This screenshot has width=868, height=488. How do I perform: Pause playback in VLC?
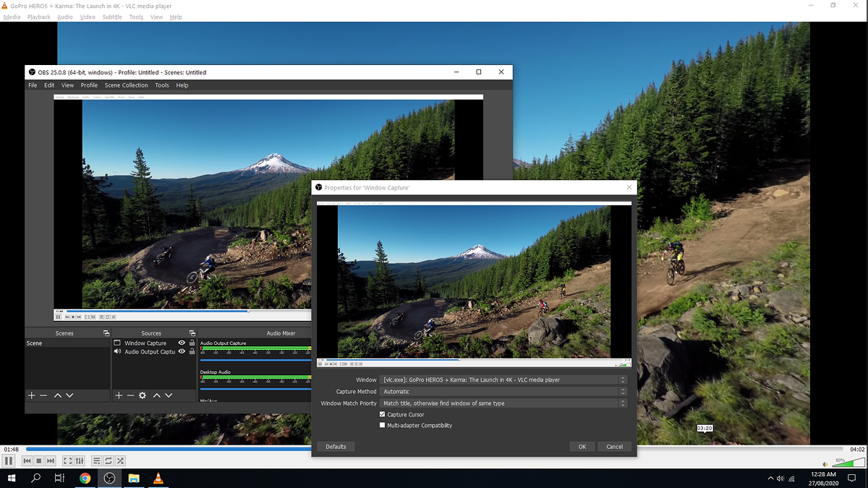9,461
